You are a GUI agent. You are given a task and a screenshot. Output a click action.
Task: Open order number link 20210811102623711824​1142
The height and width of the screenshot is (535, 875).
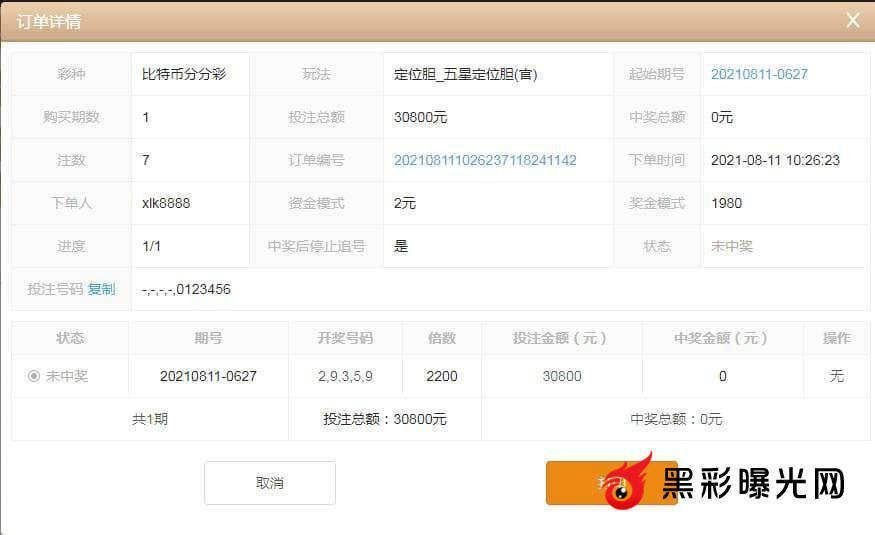coord(485,160)
